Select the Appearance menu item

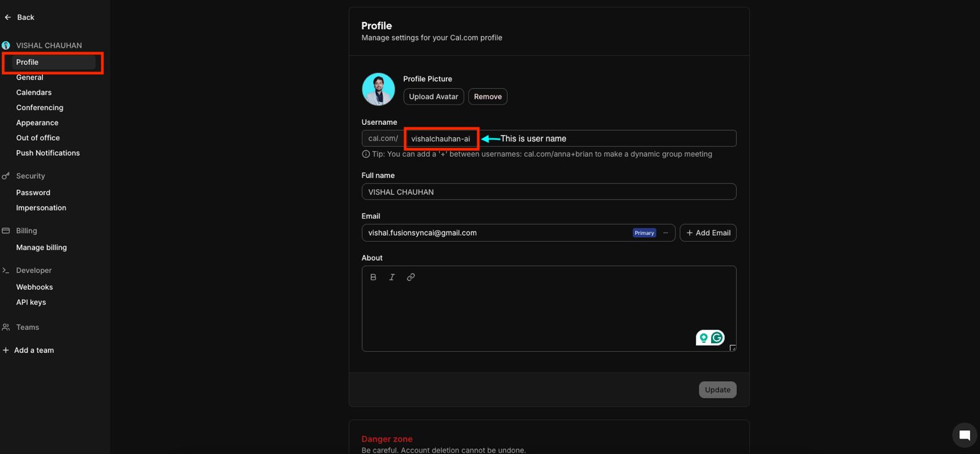[37, 123]
